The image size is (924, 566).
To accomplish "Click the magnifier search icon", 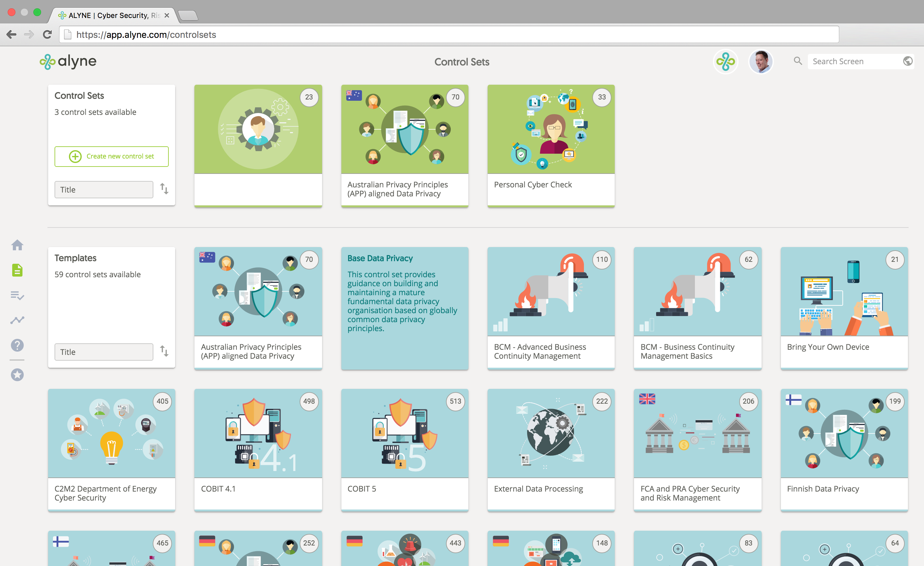I will tap(798, 61).
